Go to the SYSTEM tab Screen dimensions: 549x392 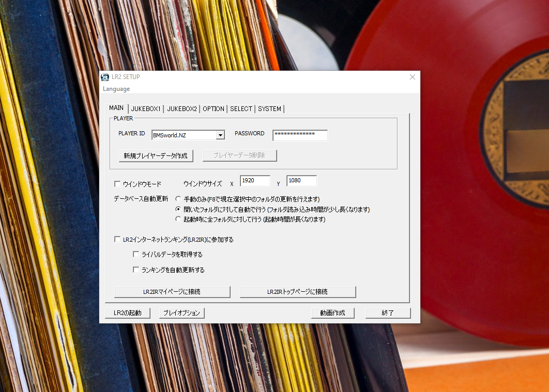(269, 109)
